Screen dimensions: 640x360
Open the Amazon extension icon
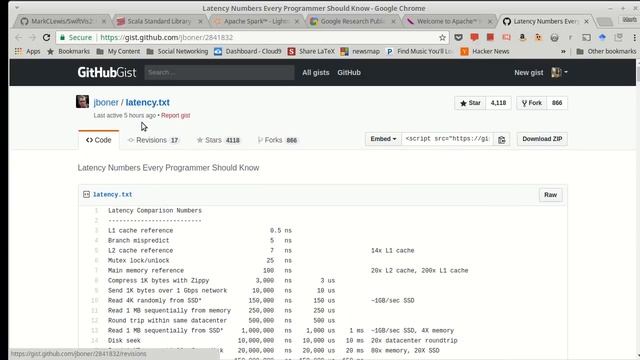[522, 38]
